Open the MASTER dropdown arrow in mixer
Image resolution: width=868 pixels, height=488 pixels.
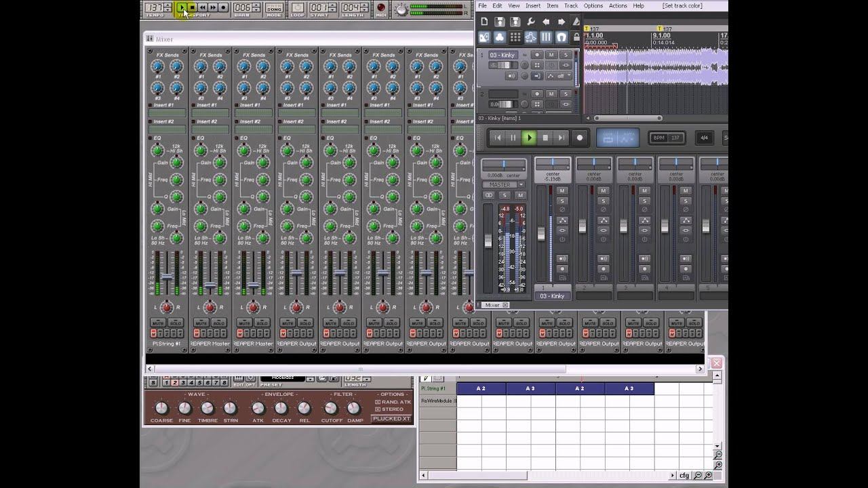click(520, 184)
